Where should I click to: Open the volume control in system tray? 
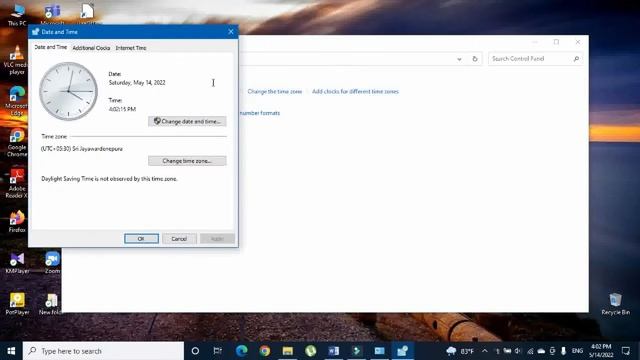pos(518,351)
